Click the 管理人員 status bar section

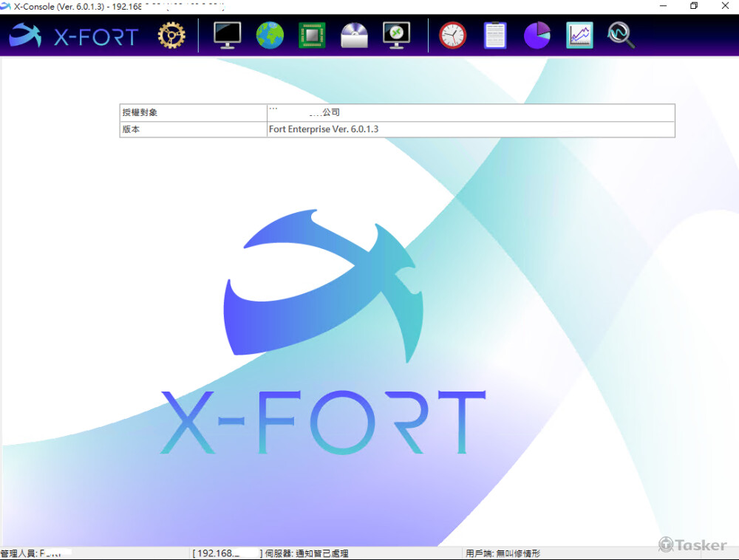[x=37, y=553]
